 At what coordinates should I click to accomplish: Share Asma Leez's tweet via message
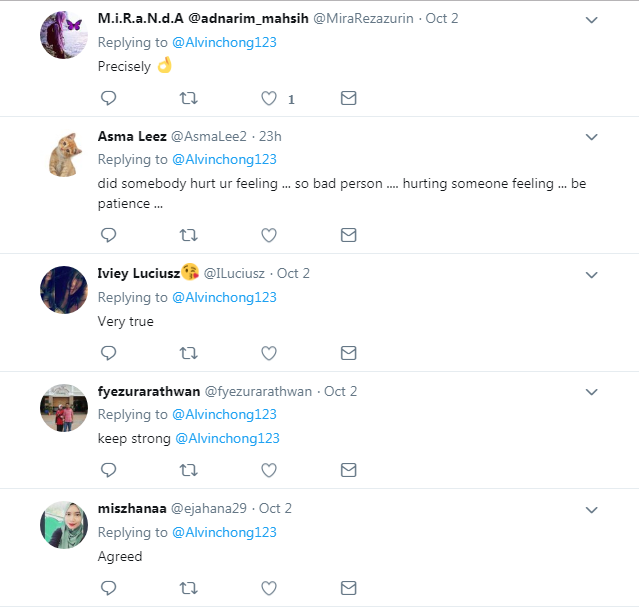(348, 235)
